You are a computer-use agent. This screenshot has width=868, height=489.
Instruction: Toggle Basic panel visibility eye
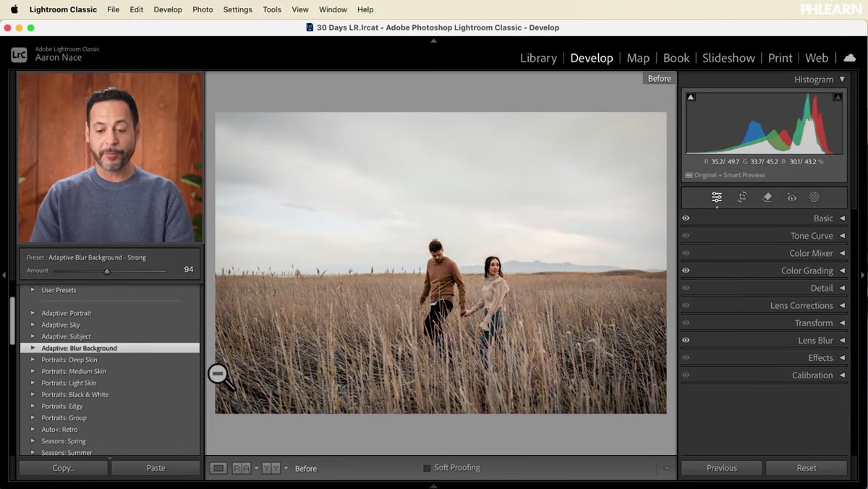(x=686, y=218)
